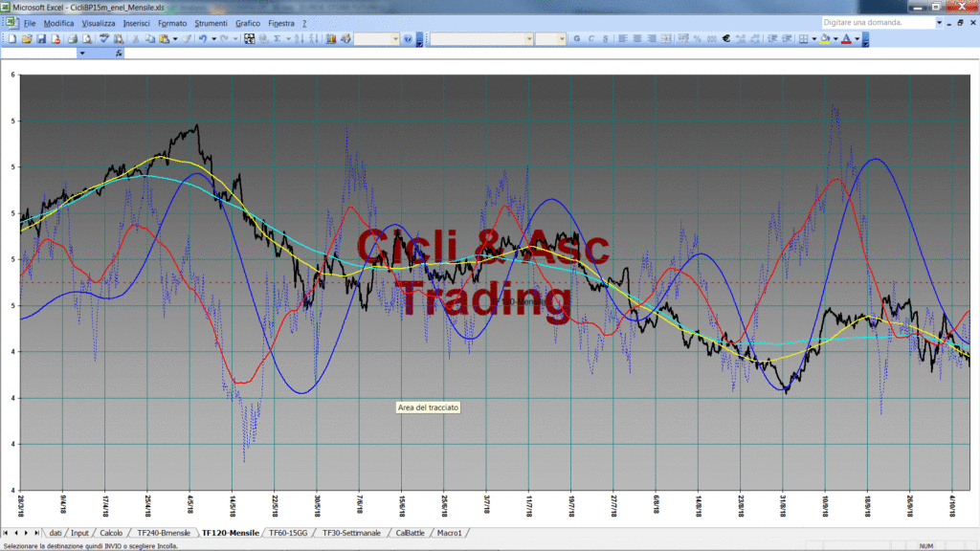Expand the Borders dropdown arrow

click(x=813, y=38)
